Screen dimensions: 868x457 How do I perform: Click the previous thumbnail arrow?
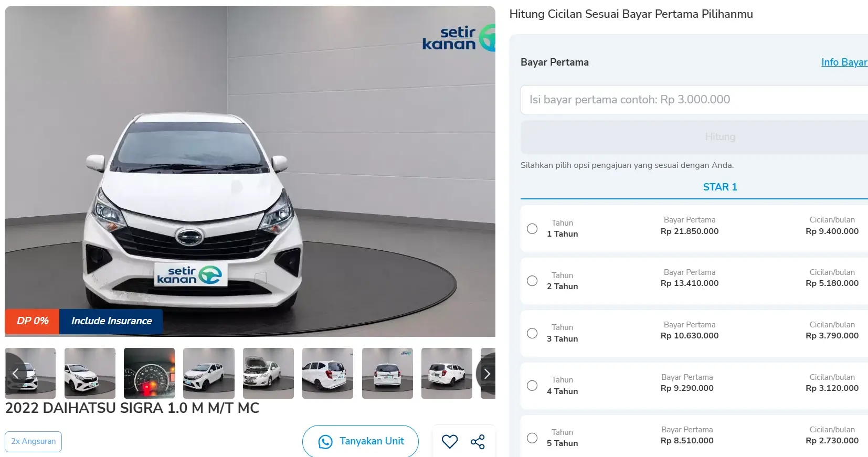pos(15,374)
